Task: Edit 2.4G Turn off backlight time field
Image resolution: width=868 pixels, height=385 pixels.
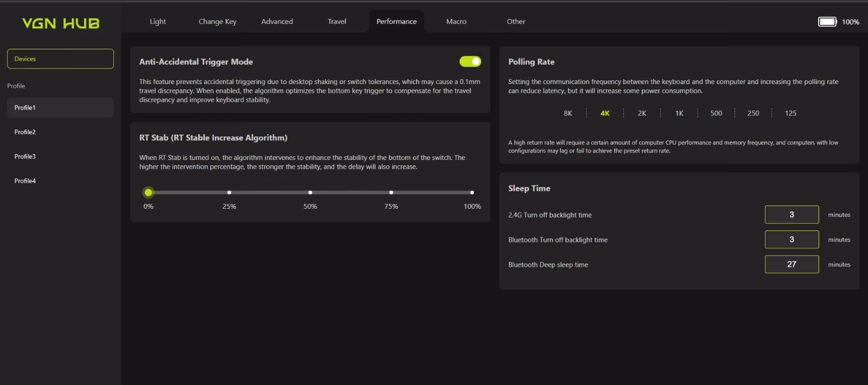Action: (x=792, y=215)
